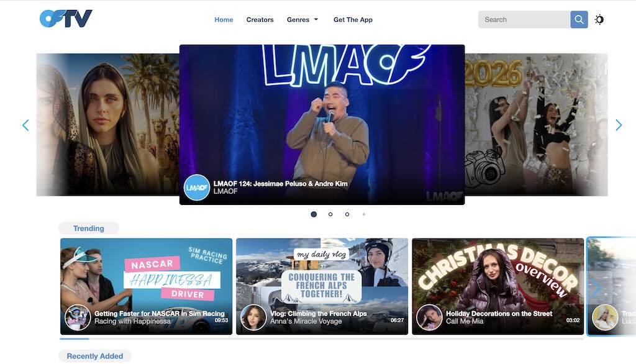
Task: Select the second carousel dot indicator
Action: point(330,214)
